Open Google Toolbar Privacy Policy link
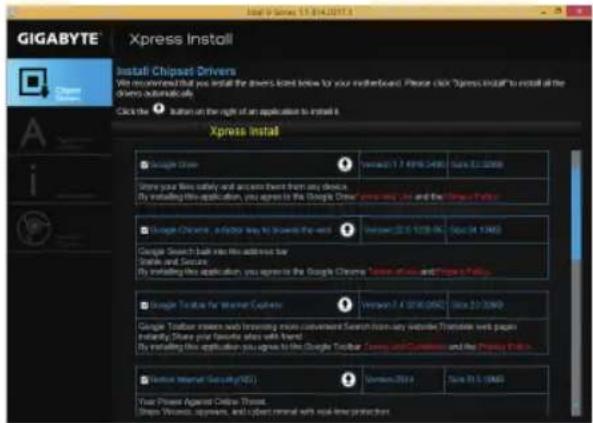The width and height of the screenshot is (593, 423). point(504,347)
